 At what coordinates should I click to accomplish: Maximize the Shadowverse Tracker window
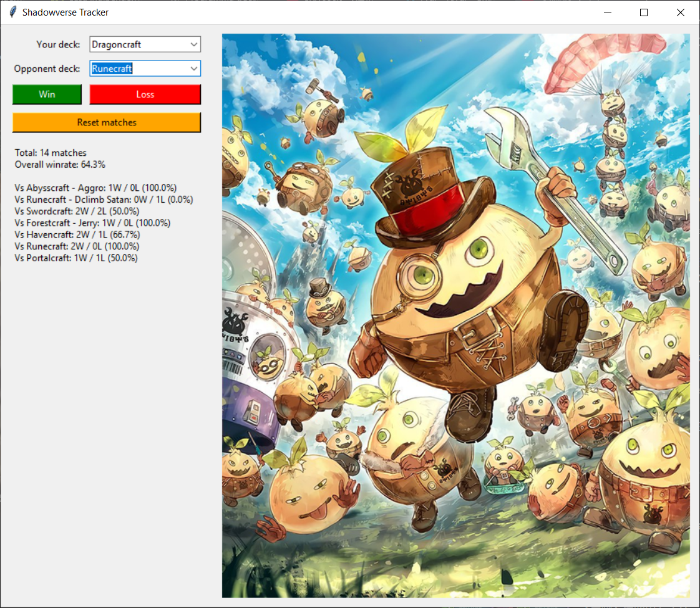tap(644, 12)
